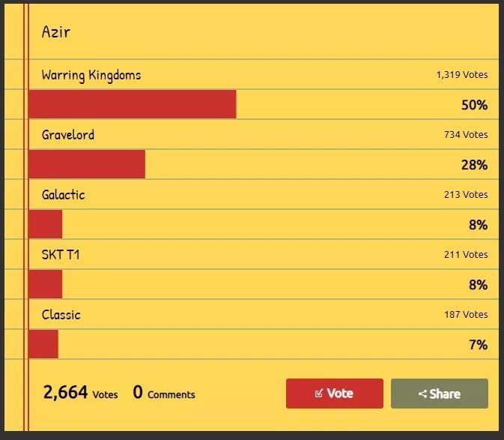The image size is (504, 440).
Task: Select the Classic option label
Action: point(61,315)
